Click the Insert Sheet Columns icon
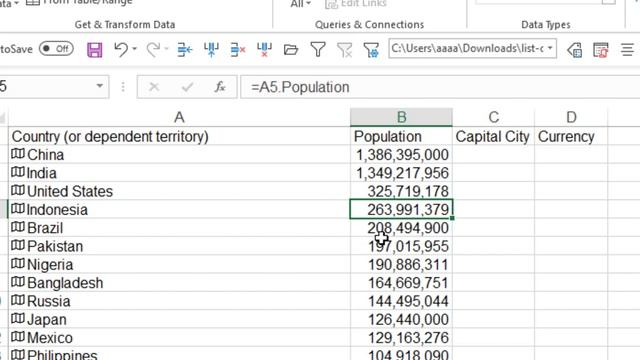 click(x=211, y=50)
